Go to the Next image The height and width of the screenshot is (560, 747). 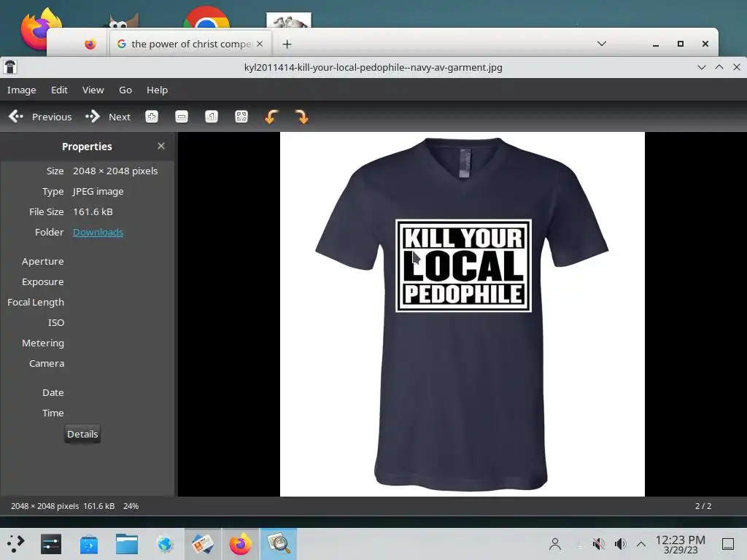click(108, 117)
